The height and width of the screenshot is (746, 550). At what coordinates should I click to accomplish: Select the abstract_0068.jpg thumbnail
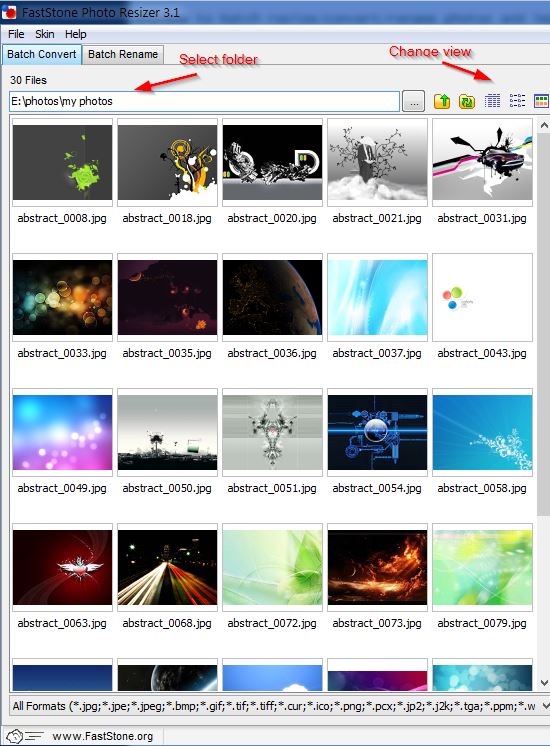tap(167, 567)
